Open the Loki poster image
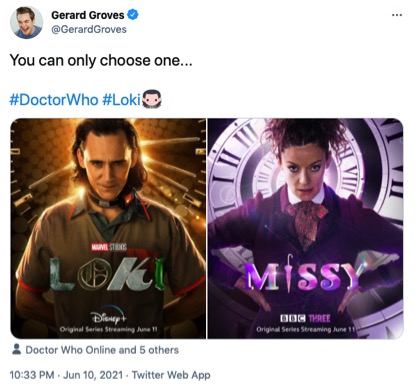The width and height of the screenshot is (415, 388). 108,228
